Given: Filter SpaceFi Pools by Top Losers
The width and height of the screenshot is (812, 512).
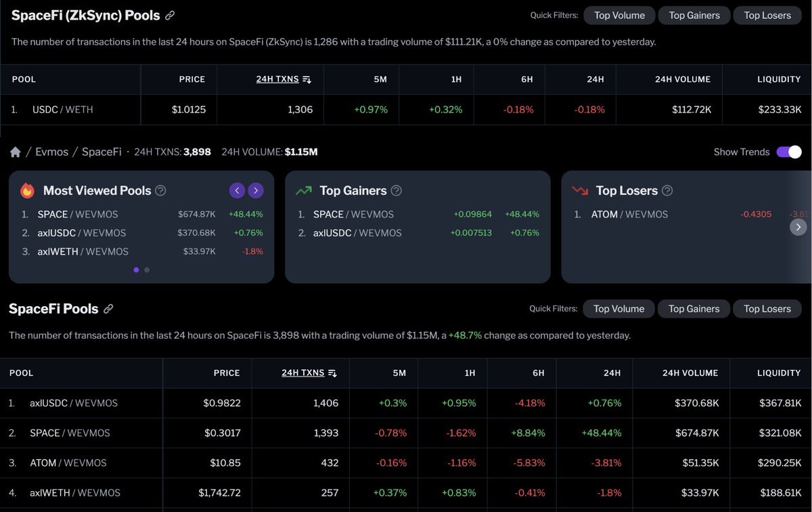Looking at the screenshot, I should coord(767,309).
